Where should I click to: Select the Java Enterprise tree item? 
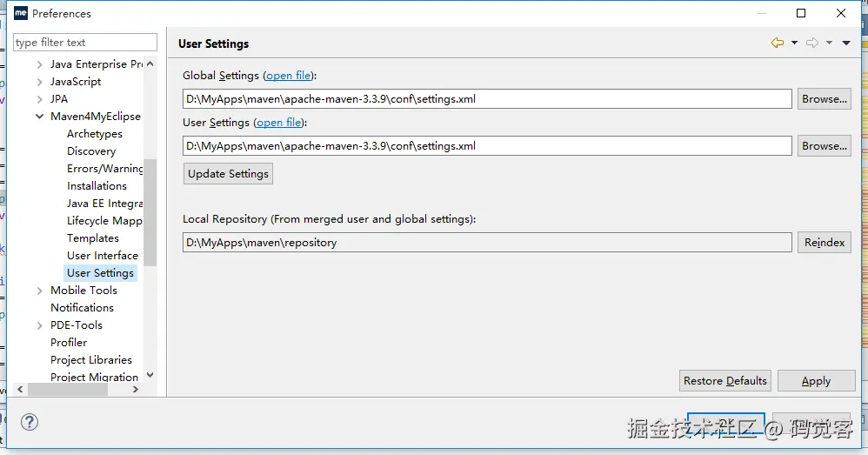(97, 64)
